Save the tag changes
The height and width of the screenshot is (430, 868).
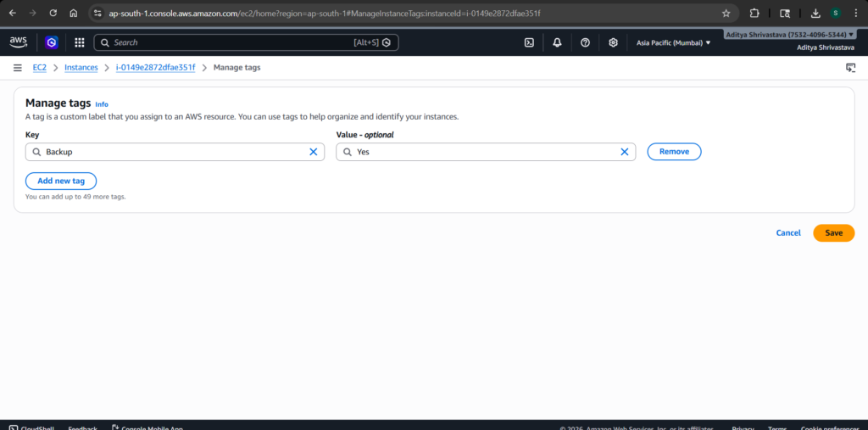pos(833,232)
